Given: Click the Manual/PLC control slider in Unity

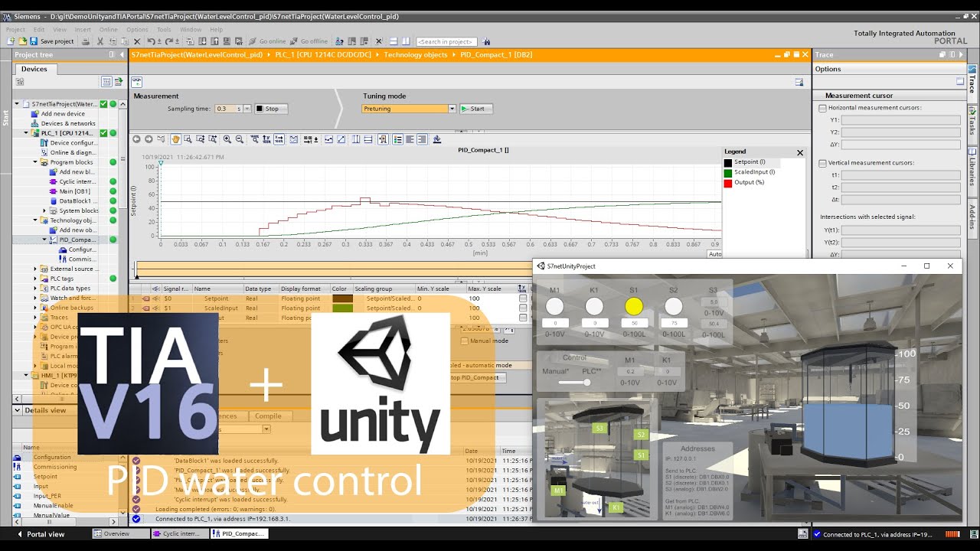Looking at the screenshot, I should tap(573, 382).
